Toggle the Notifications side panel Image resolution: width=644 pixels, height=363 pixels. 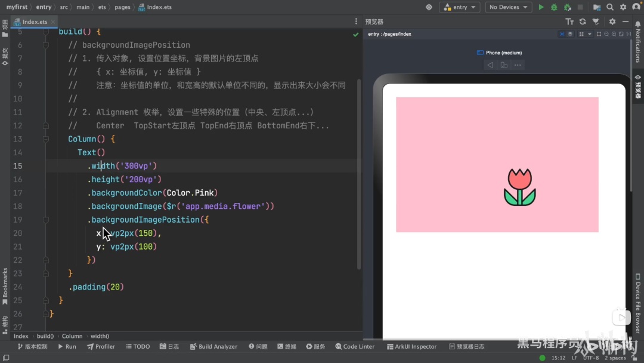point(638,42)
